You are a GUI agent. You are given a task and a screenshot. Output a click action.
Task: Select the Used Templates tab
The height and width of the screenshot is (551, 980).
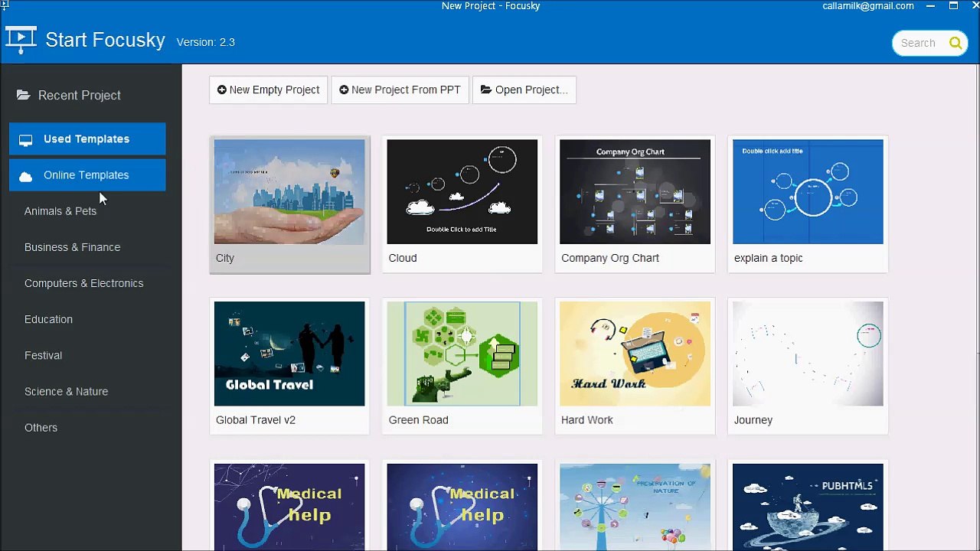(87, 139)
